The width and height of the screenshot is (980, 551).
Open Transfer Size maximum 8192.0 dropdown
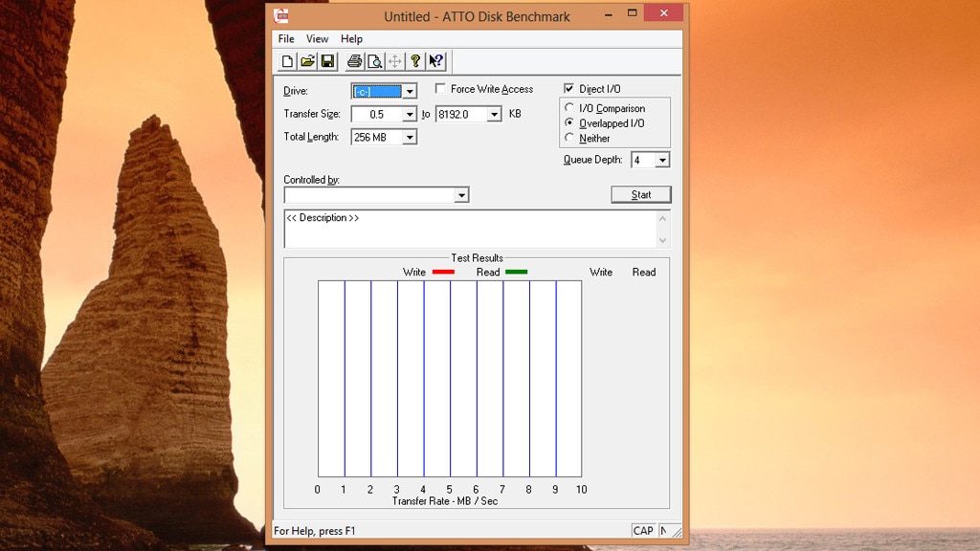tap(495, 115)
